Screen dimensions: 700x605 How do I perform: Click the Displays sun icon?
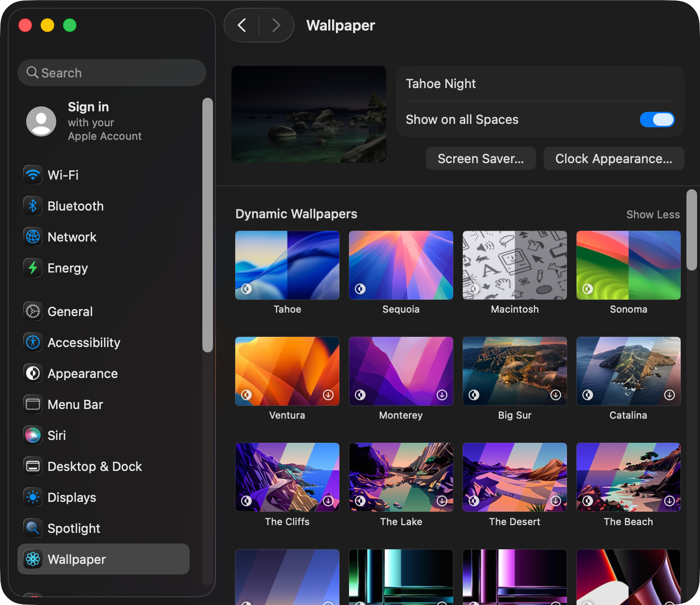coord(33,497)
